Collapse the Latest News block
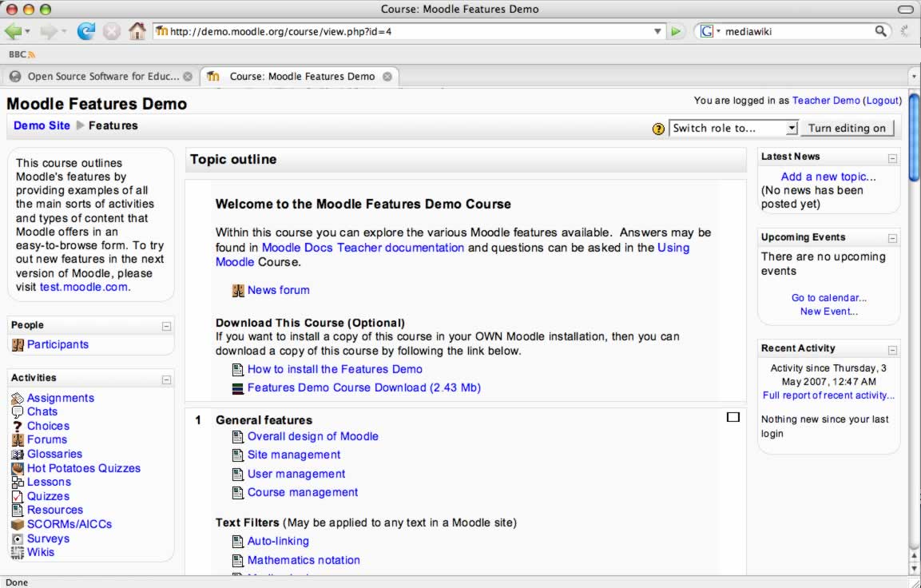This screenshot has width=921, height=588. [x=892, y=158]
